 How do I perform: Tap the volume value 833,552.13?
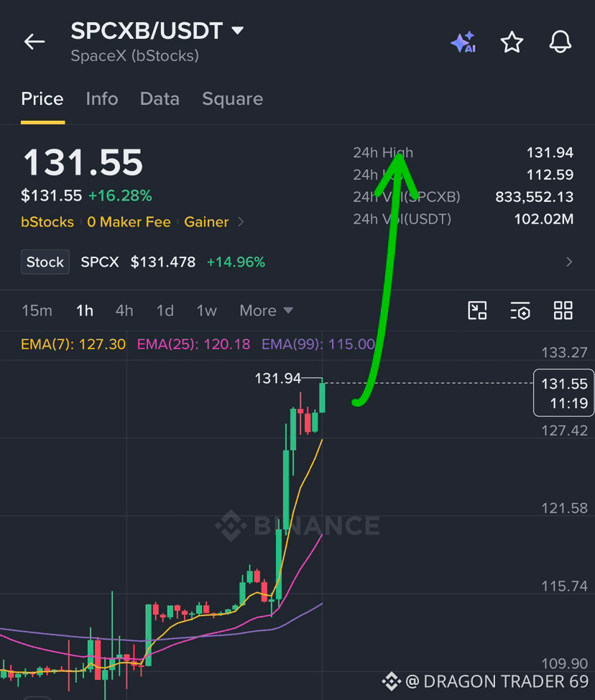tap(535, 197)
